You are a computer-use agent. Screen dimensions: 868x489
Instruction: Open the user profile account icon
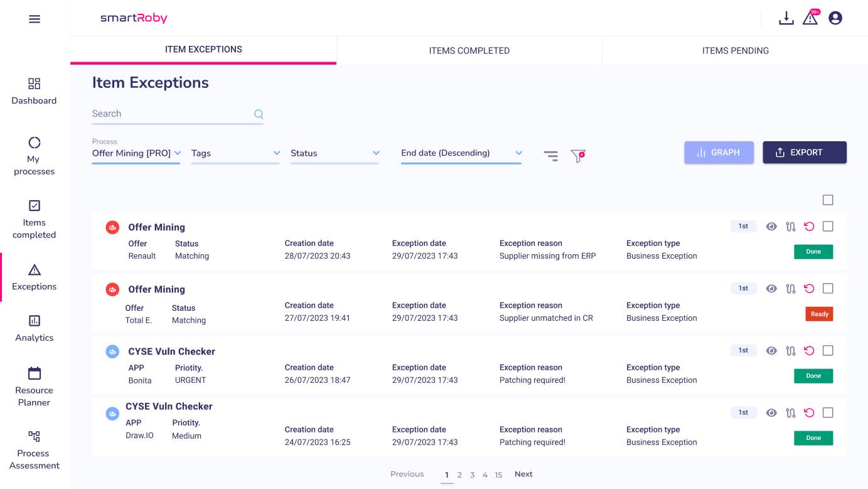835,18
